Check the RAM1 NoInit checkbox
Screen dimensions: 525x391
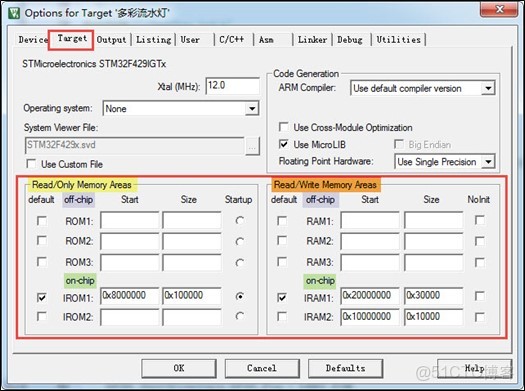tap(479, 221)
